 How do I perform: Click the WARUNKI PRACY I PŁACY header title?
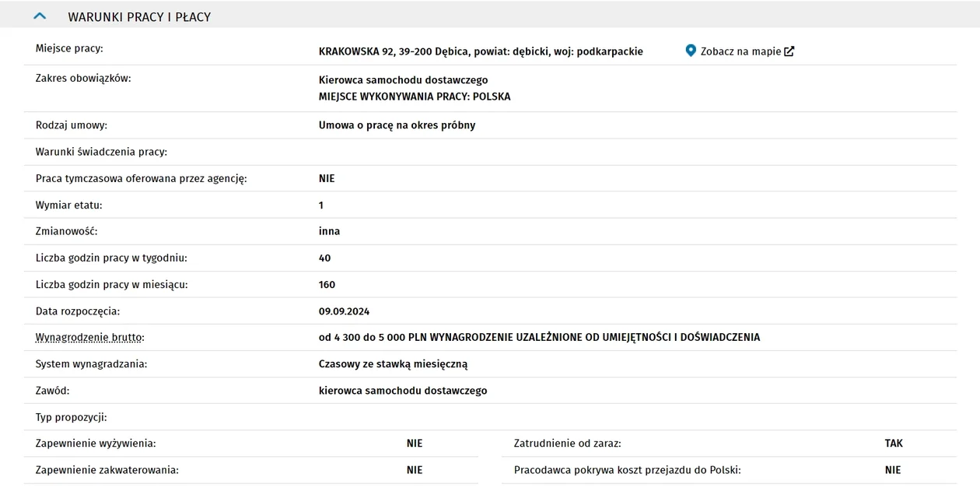(x=139, y=16)
